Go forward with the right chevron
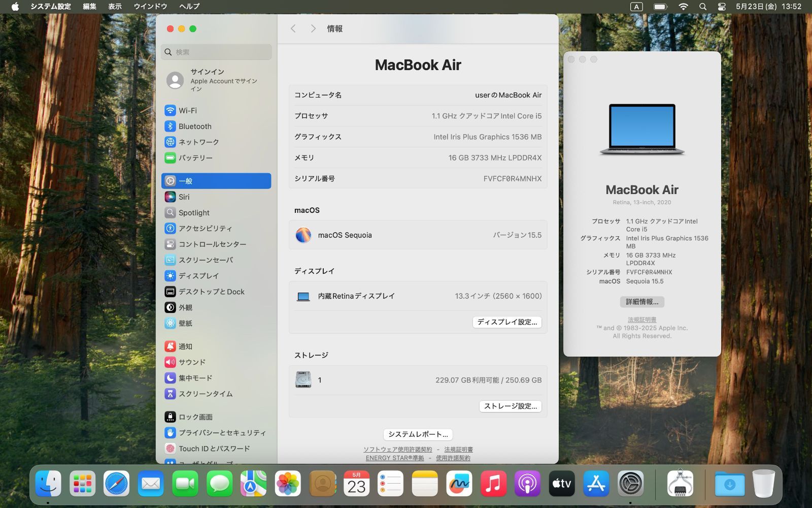This screenshot has width=812, height=508. (x=313, y=28)
